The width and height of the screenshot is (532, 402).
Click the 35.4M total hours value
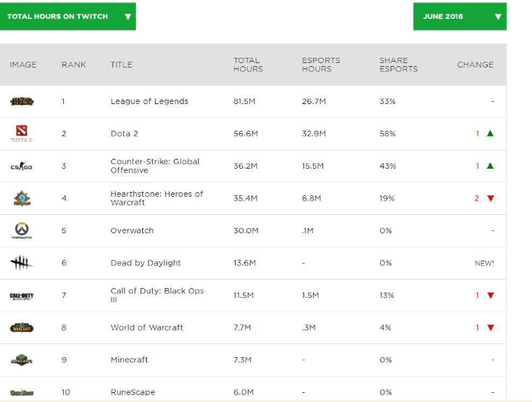tap(245, 198)
